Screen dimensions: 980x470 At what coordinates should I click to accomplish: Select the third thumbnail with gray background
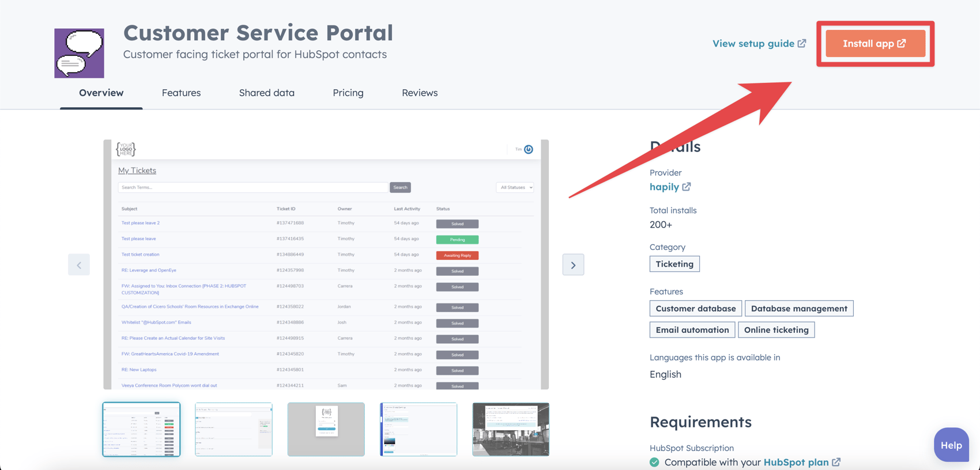(x=326, y=429)
